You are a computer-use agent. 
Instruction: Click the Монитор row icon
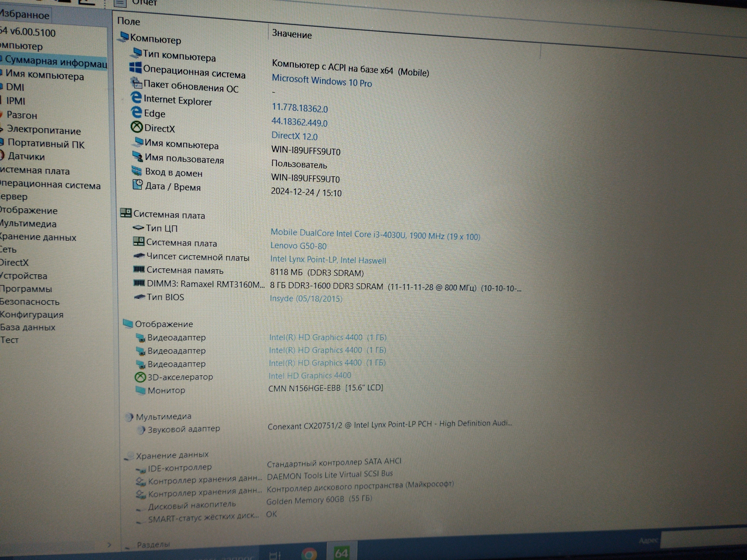141,390
